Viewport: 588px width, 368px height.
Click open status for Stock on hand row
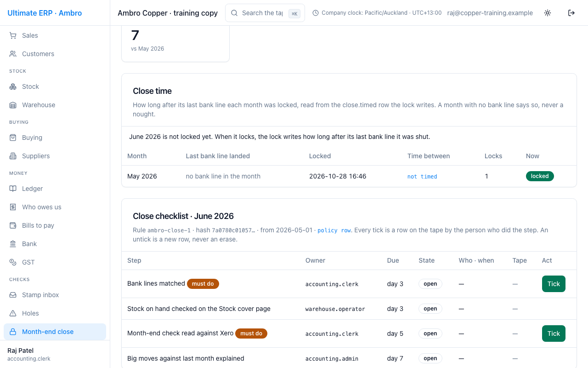pos(430,309)
